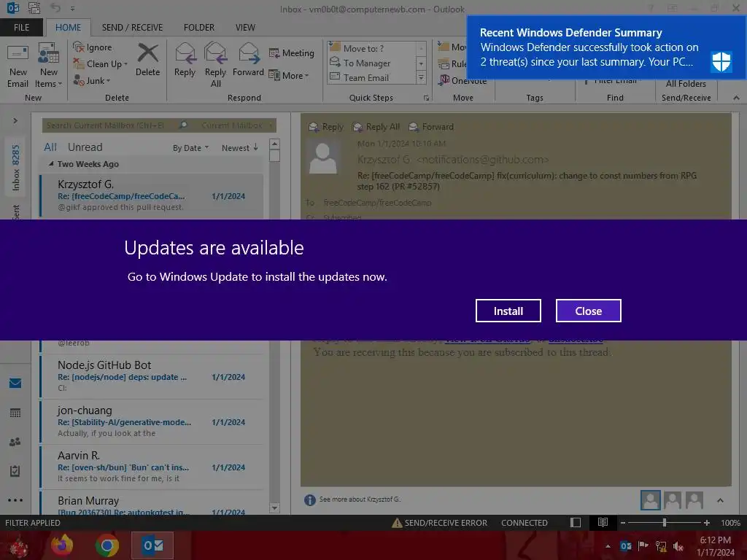The width and height of the screenshot is (747, 560).
Task: Collapse the Two Weeks Ago group
Action: pyautogui.click(x=51, y=163)
